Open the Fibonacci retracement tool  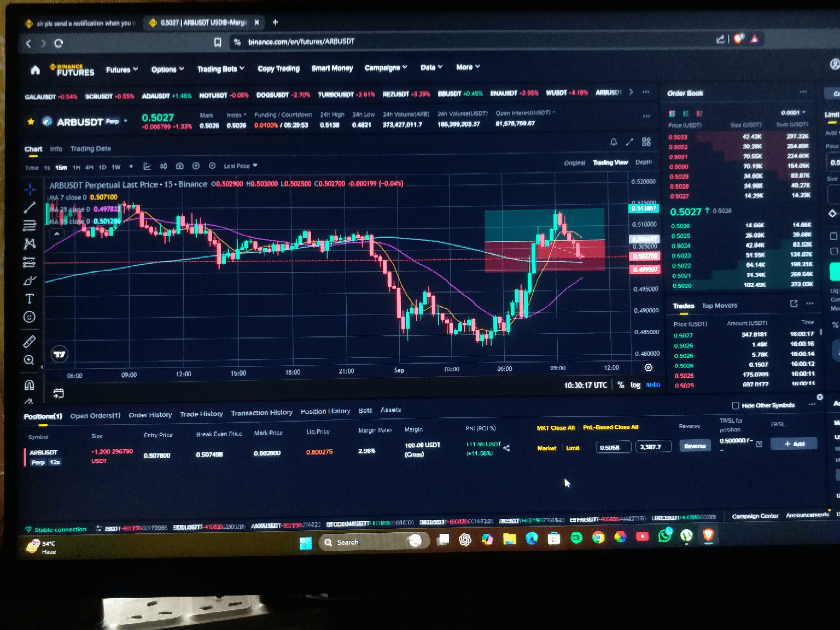(30, 225)
